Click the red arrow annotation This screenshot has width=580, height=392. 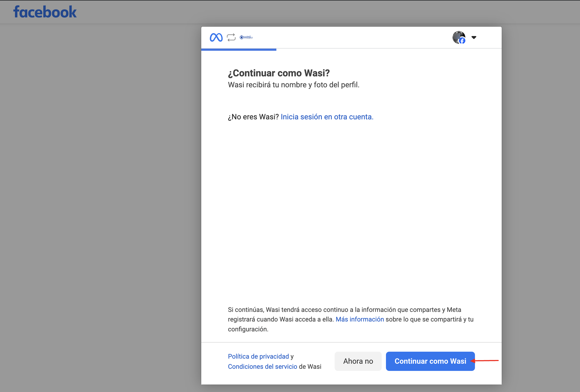click(x=485, y=361)
